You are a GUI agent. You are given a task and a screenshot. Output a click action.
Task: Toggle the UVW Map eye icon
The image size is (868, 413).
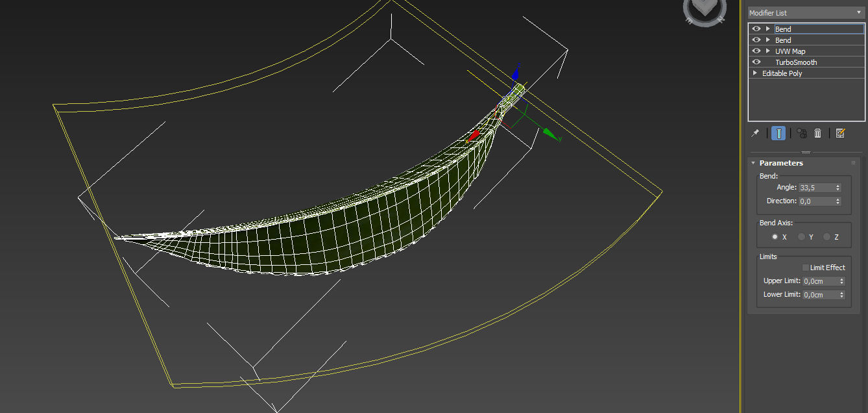[x=756, y=51]
